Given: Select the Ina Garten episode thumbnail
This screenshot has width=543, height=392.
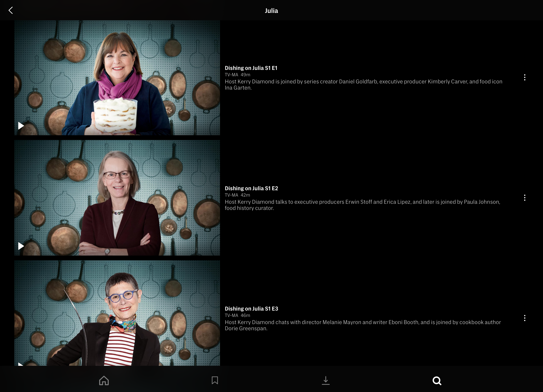Looking at the screenshot, I should pyautogui.click(x=117, y=78).
